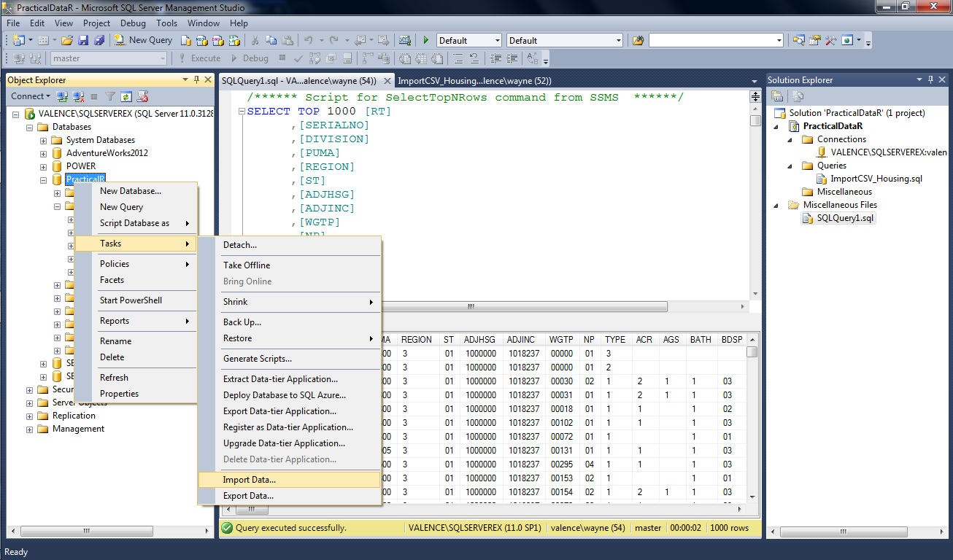This screenshot has height=560, width=953.
Task: Click the Debug button in SQL toolbar
Action: (x=250, y=58)
